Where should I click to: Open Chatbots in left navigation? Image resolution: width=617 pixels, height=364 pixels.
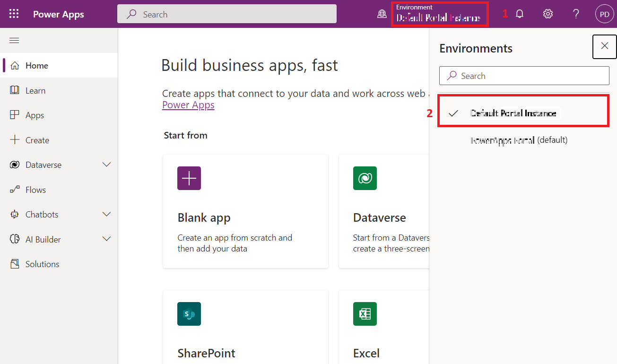(x=59, y=215)
